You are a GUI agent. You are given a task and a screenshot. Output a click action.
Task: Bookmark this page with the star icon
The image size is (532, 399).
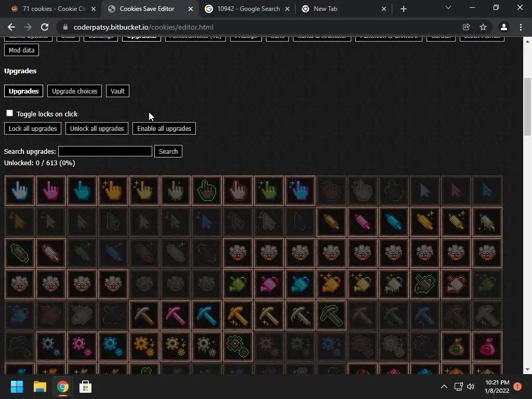pos(483,27)
